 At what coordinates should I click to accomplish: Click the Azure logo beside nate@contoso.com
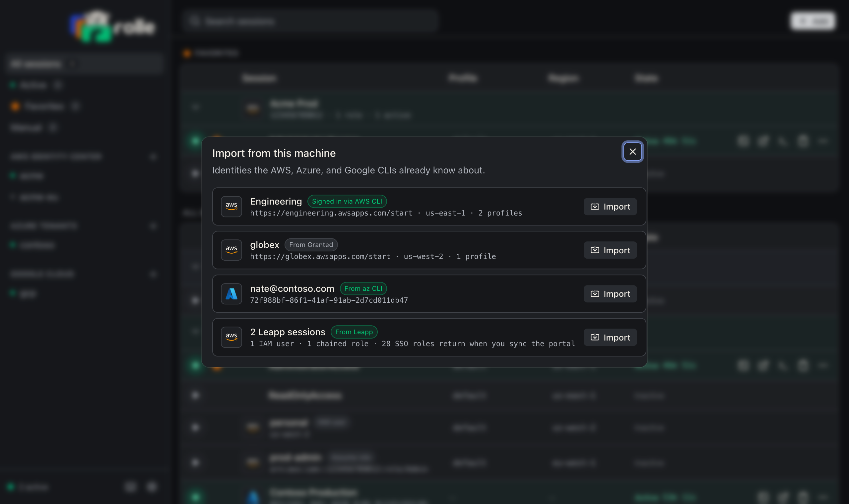[x=231, y=294]
